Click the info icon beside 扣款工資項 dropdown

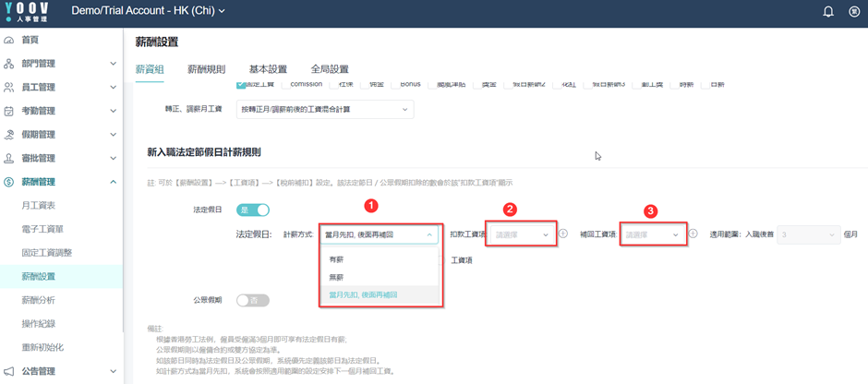pos(562,234)
